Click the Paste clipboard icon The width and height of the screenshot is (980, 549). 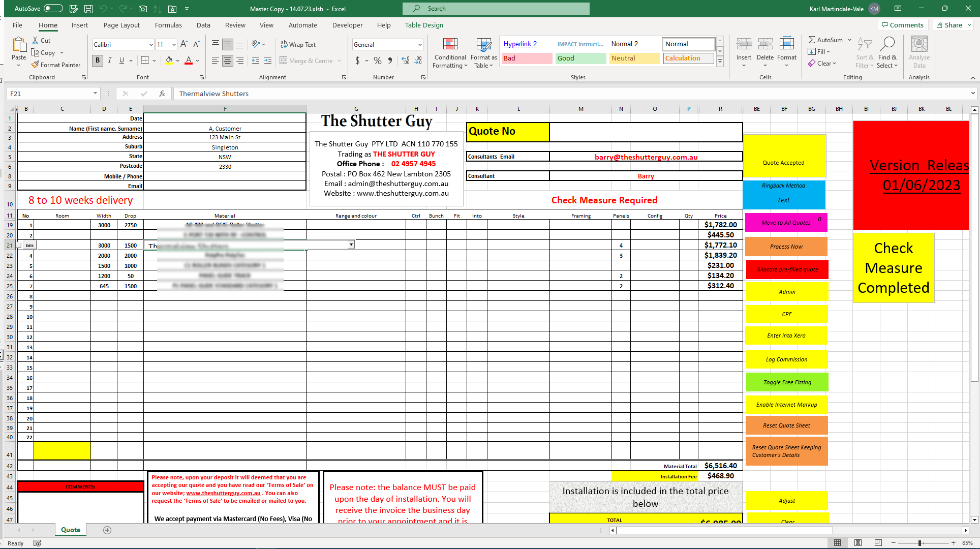[x=19, y=46]
